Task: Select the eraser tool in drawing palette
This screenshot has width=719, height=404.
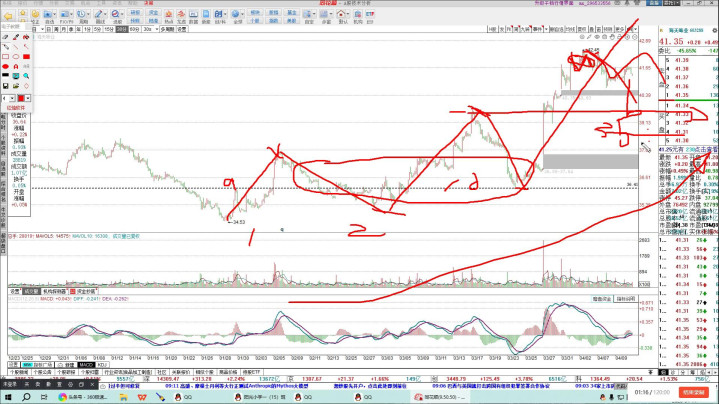Action: coord(6,37)
